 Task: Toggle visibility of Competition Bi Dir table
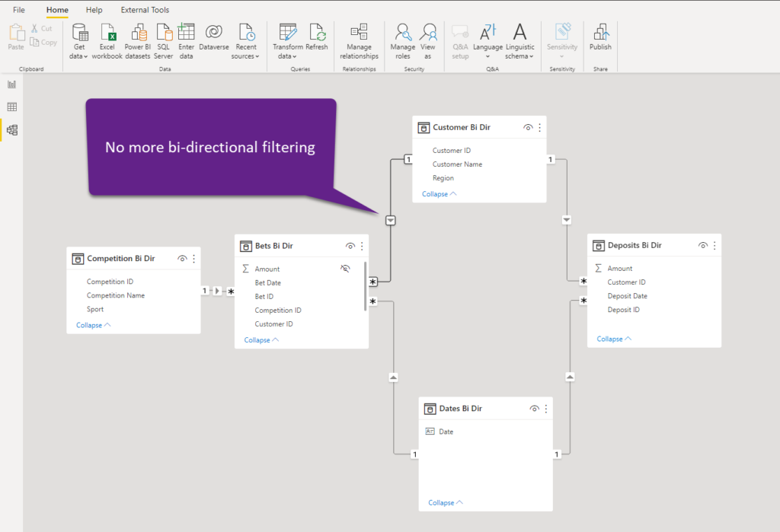[x=182, y=259]
